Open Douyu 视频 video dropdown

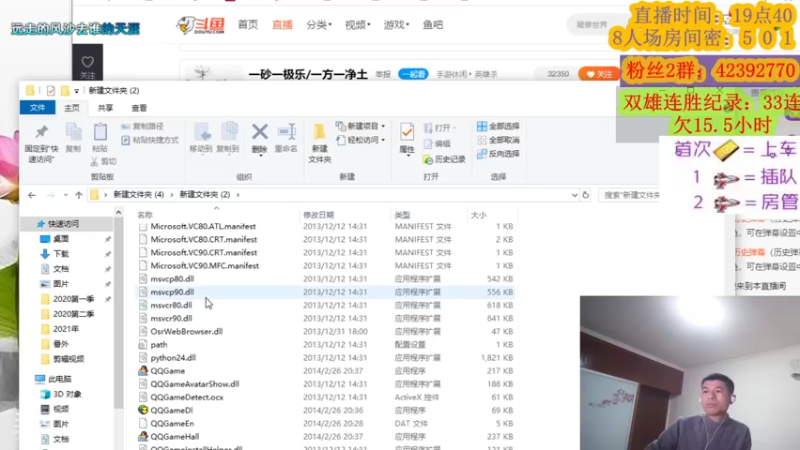tap(358, 25)
